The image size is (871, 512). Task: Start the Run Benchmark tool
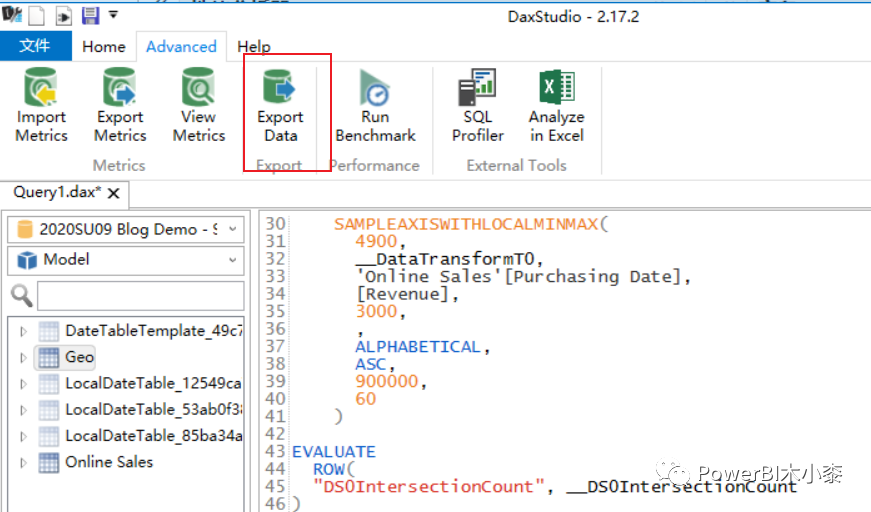375,106
